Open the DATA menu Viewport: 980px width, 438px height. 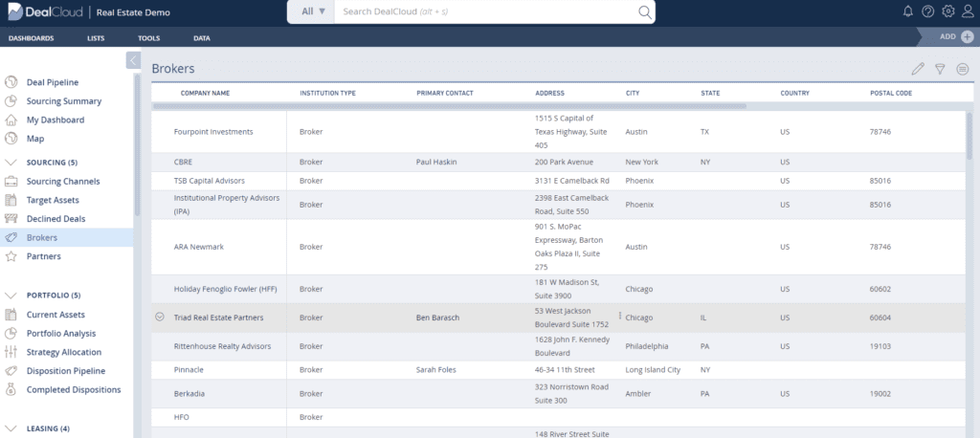(201, 38)
